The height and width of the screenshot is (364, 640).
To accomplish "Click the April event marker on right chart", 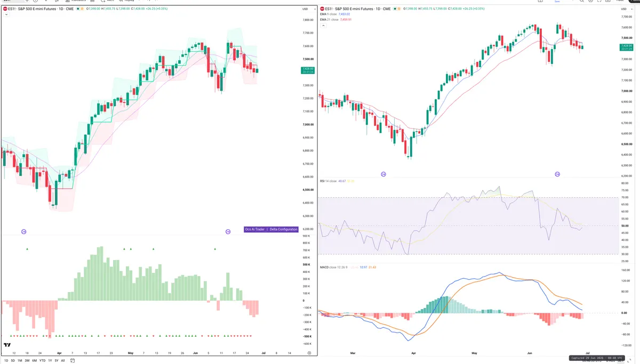I will [x=383, y=174].
